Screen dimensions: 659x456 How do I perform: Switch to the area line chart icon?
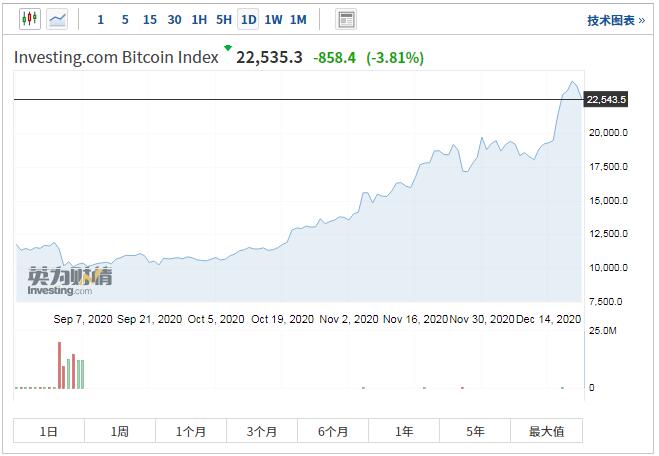[x=58, y=19]
